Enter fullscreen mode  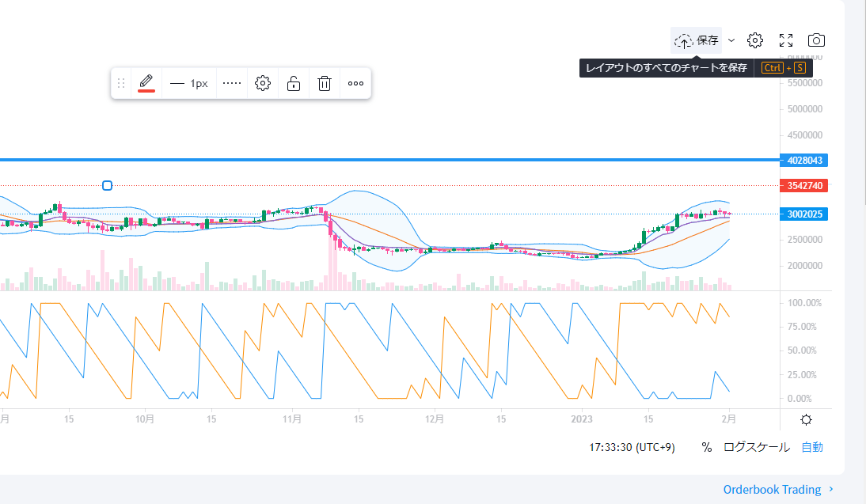pyautogui.click(x=786, y=40)
